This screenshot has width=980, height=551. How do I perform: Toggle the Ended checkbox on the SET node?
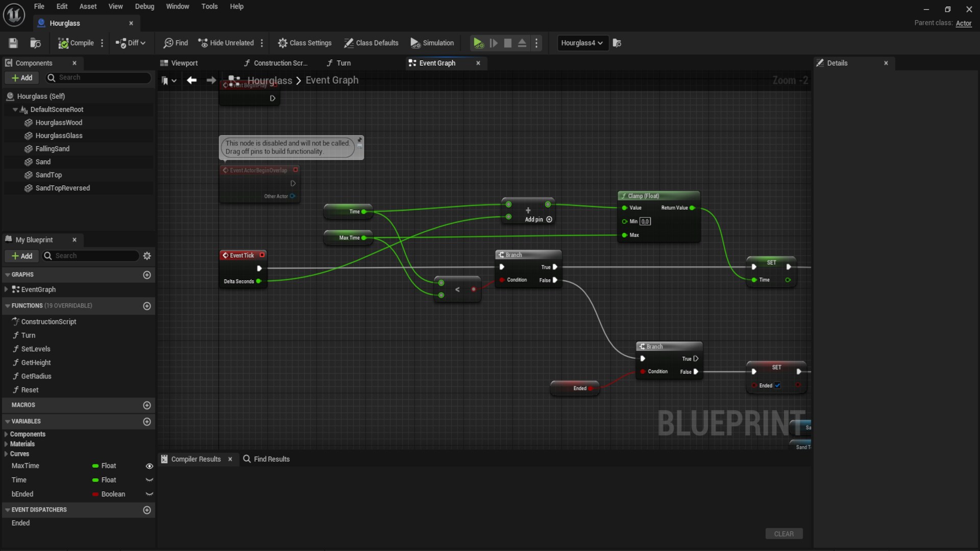(x=777, y=386)
